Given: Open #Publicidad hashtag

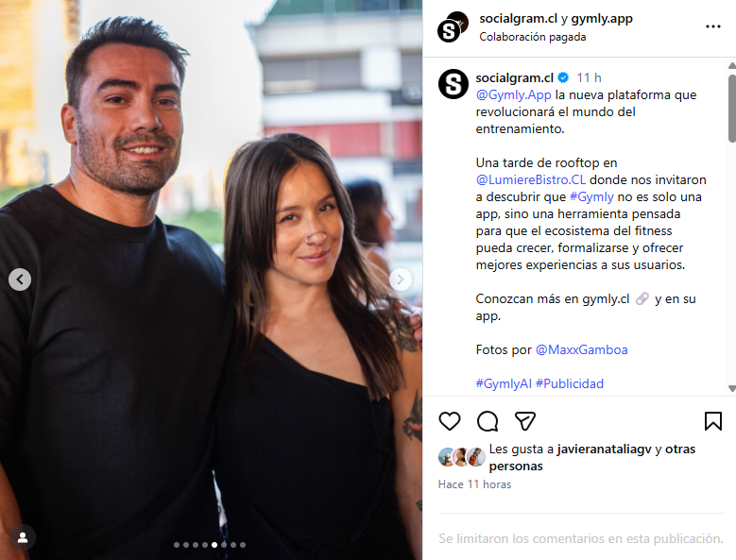Looking at the screenshot, I should [570, 383].
